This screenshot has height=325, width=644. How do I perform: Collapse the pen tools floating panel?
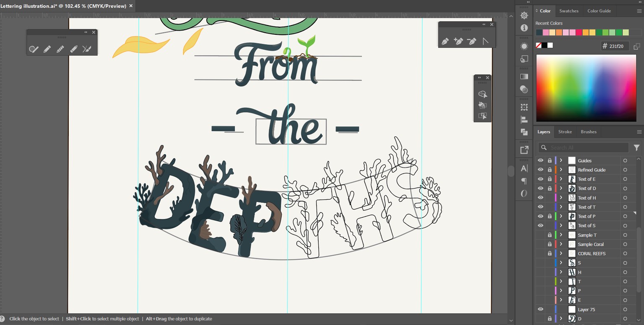(x=484, y=24)
